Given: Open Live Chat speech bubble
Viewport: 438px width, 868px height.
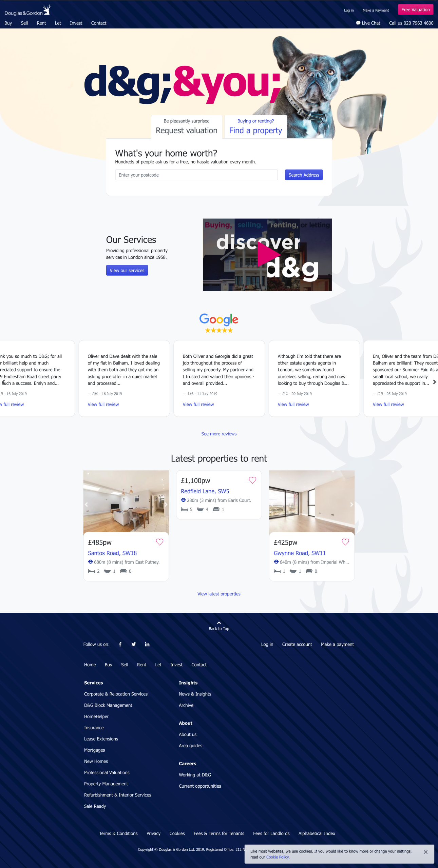Looking at the screenshot, I should pyautogui.click(x=358, y=23).
